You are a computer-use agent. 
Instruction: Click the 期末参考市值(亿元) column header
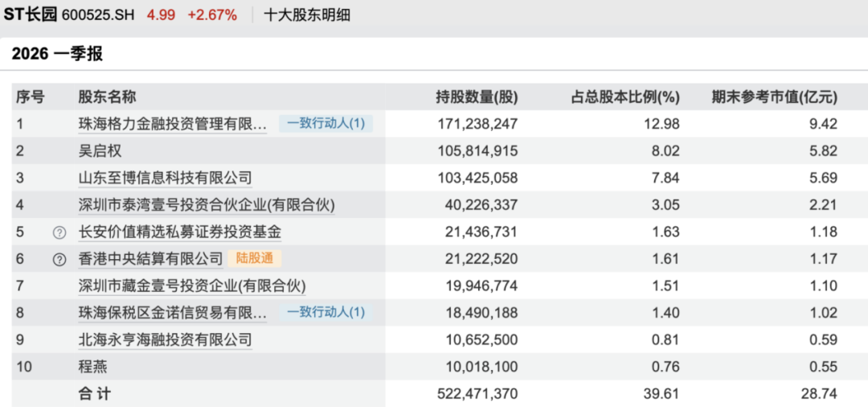[775, 97]
